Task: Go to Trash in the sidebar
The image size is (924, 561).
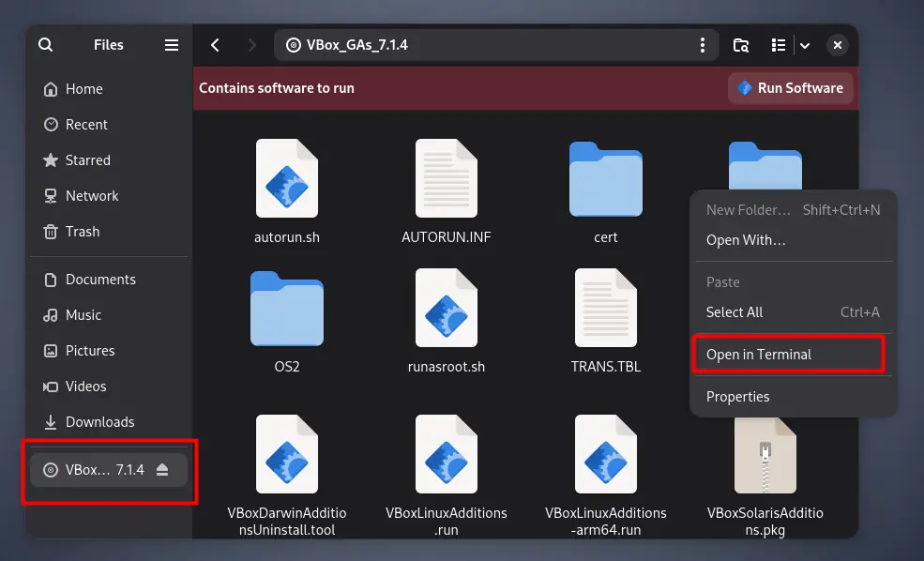Action: tap(82, 232)
